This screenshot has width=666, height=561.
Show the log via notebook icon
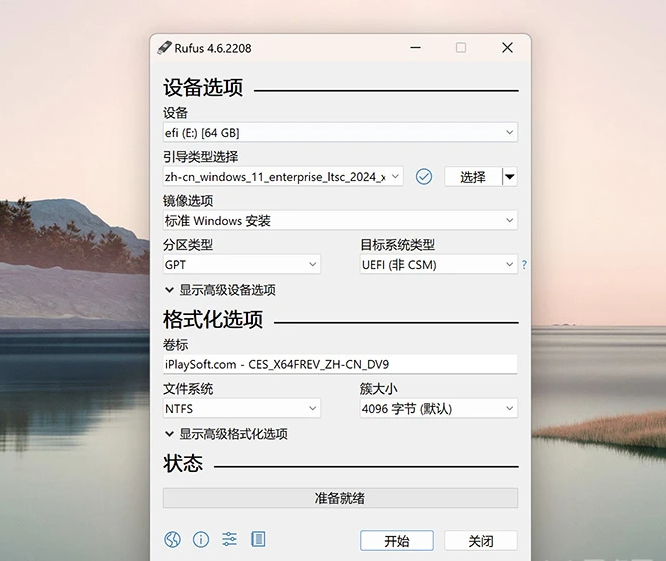point(258,539)
